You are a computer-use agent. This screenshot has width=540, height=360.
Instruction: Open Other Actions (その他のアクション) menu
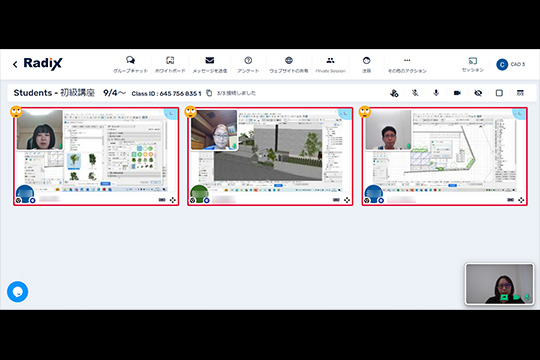(407, 64)
